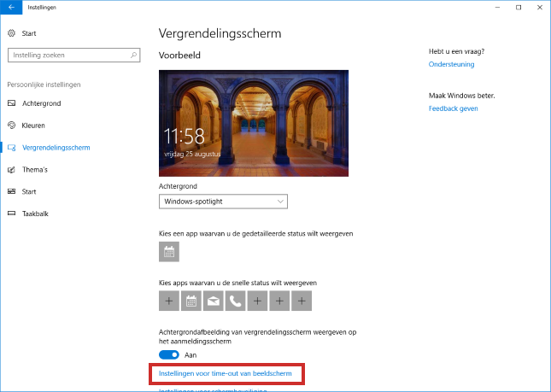The width and height of the screenshot is (551, 392).
Task: Click the Vergrendelingsscherm monitor icon
Action: click(x=12, y=148)
